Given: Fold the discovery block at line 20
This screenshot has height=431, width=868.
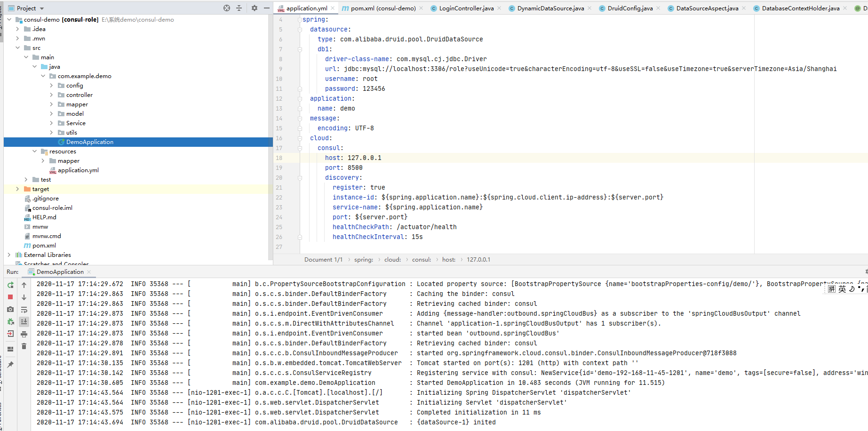Looking at the screenshot, I should pyautogui.click(x=300, y=177).
